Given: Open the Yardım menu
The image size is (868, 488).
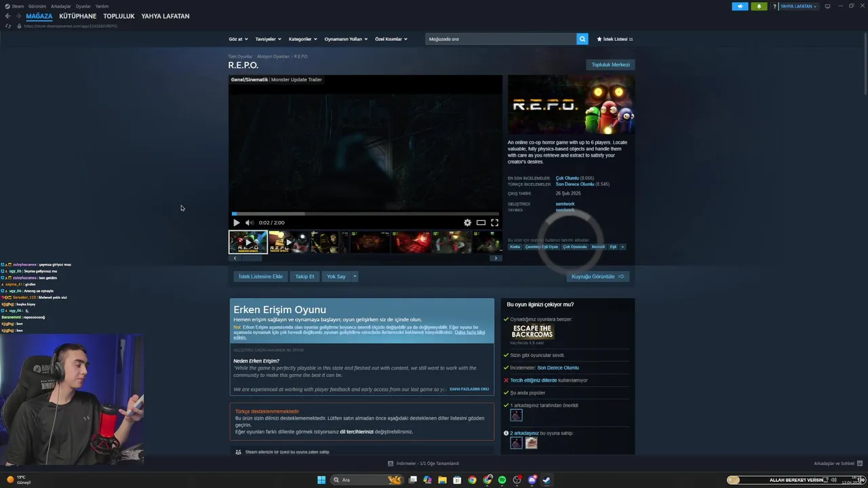Looking at the screenshot, I should [x=102, y=6].
